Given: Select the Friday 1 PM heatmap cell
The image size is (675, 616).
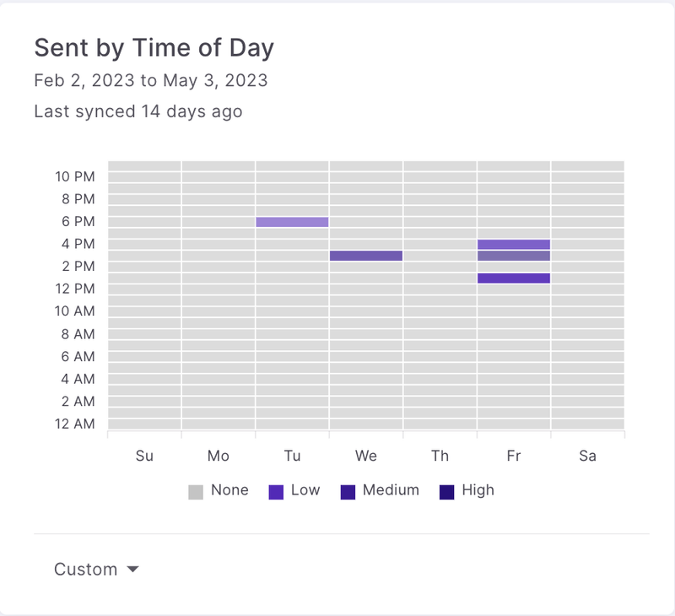Looking at the screenshot, I should coord(514,278).
